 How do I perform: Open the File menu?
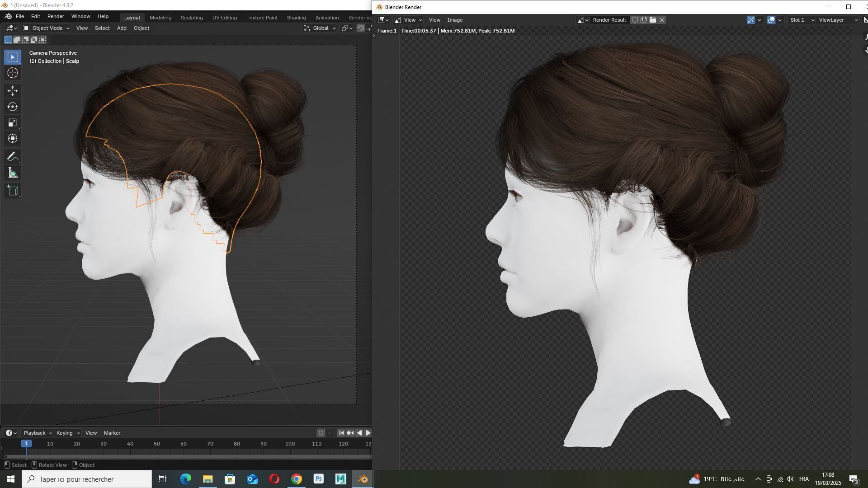click(x=20, y=16)
